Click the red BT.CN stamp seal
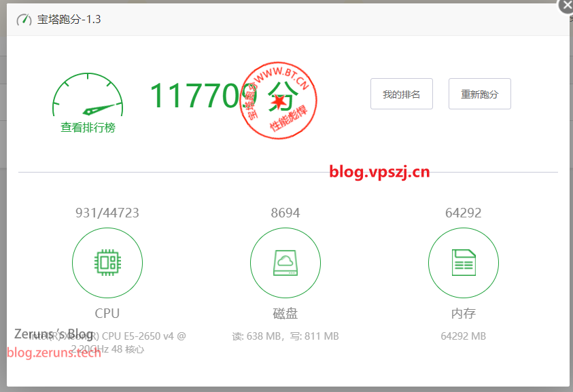The width and height of the screenshot is (573, 392). [x=278, y=100]
